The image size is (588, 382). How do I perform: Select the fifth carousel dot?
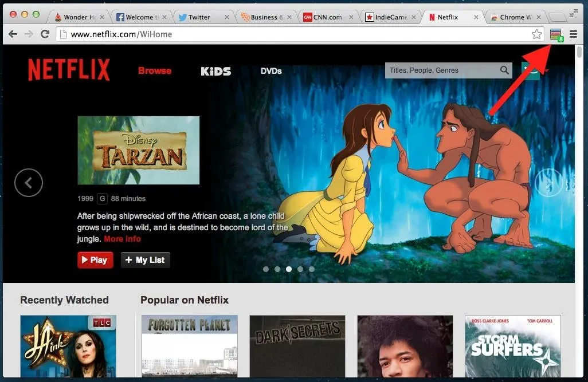(312, 269)
